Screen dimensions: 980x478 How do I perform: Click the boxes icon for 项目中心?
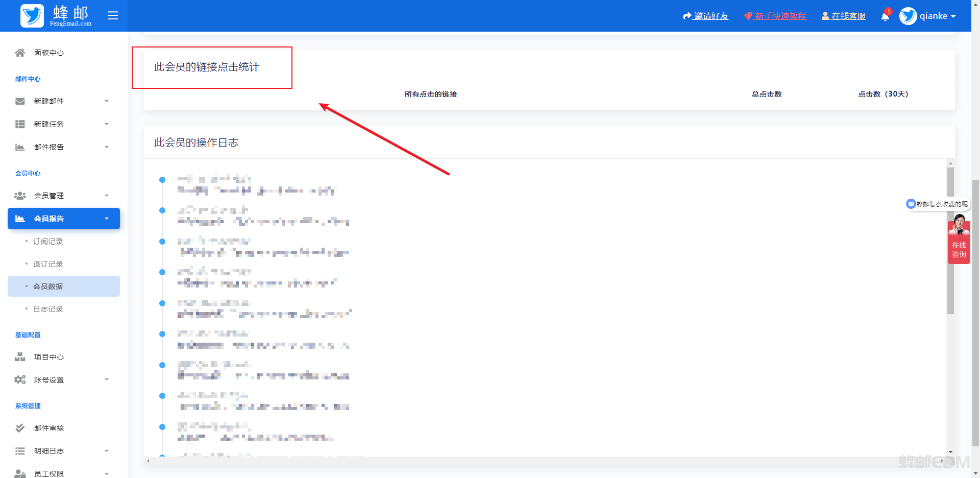click(x=20, y=357)
